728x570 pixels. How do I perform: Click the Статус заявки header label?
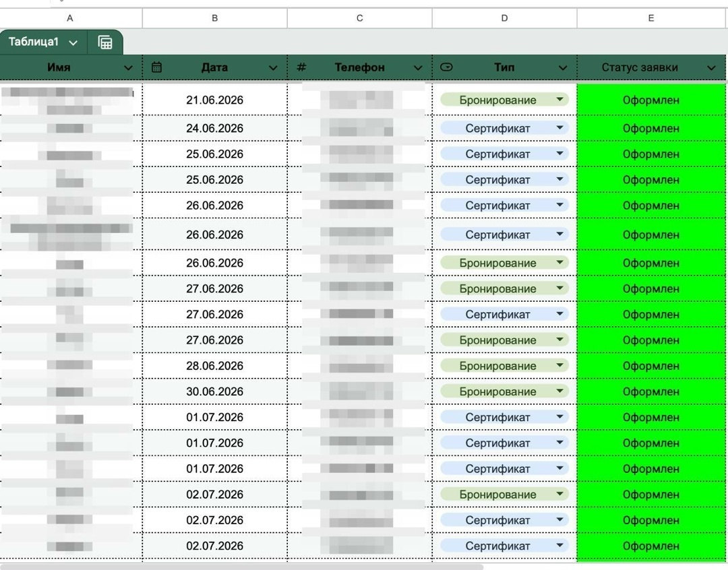click(x=639, y=67)
